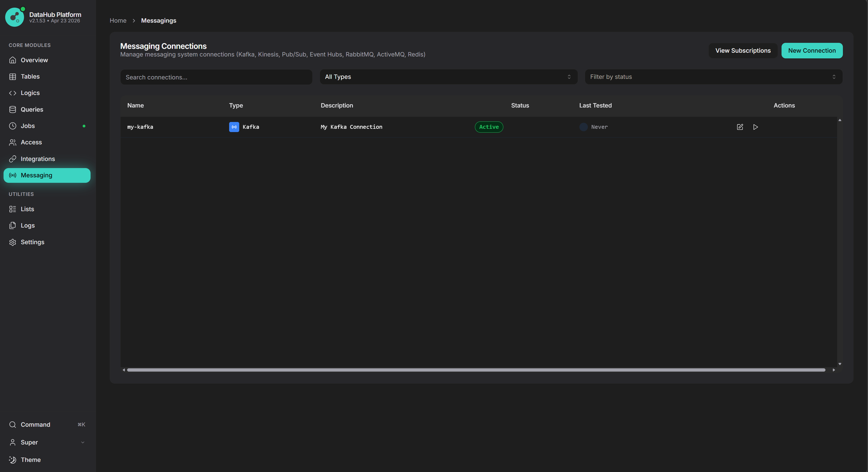Click the Type column header
The height and width of the screenshot is (472, 868).
click(236, 106)
